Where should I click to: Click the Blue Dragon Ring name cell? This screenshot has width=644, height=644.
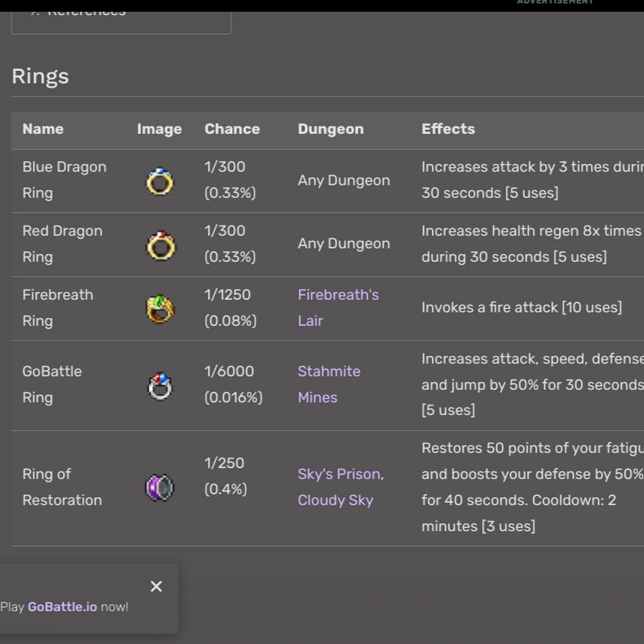coord(64,180)
